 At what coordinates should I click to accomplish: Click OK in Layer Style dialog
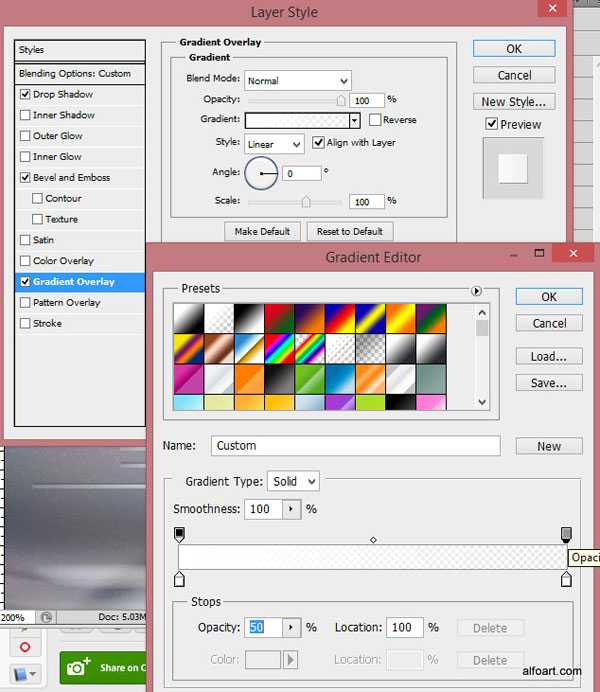[514, 49]
